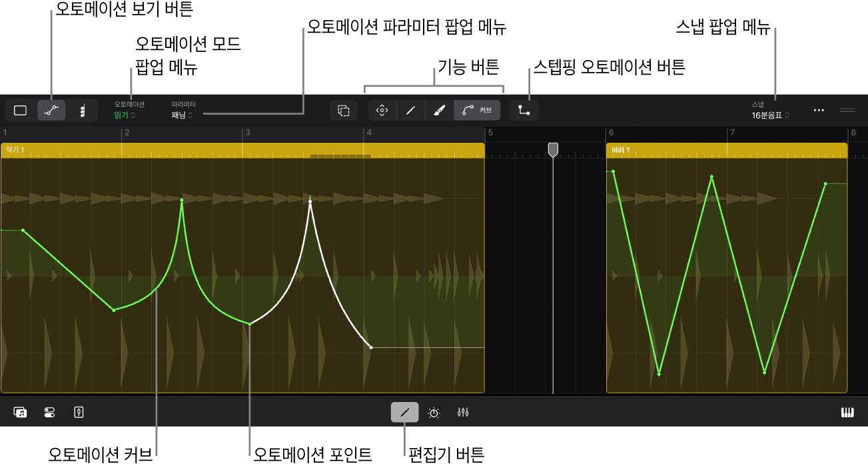868x468 pixels.
Task: Open the mixer faders button
Action: tap(464, 413)
